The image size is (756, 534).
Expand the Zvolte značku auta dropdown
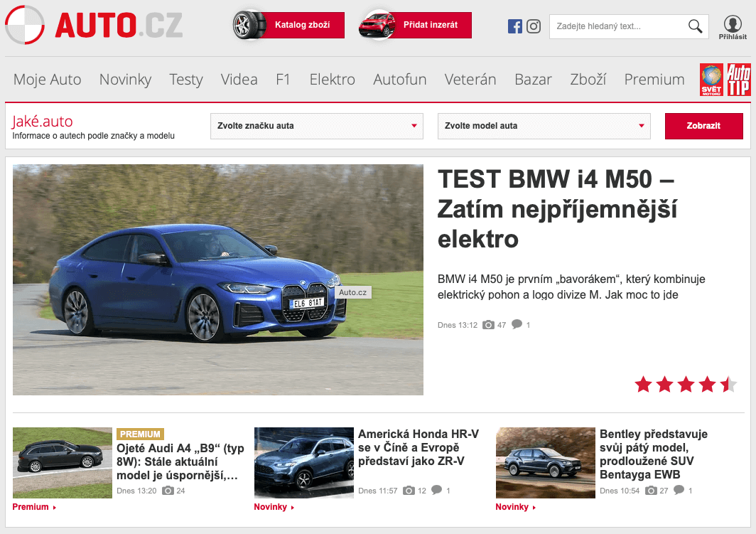[x=317, y=126]
